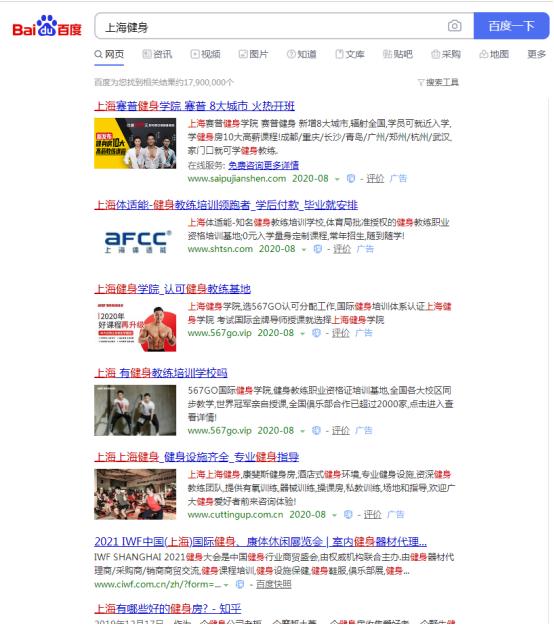Click shield icon in cuttingup.com.cn row
The height and width of the screenshot is (625, 554).
(348, 515)
